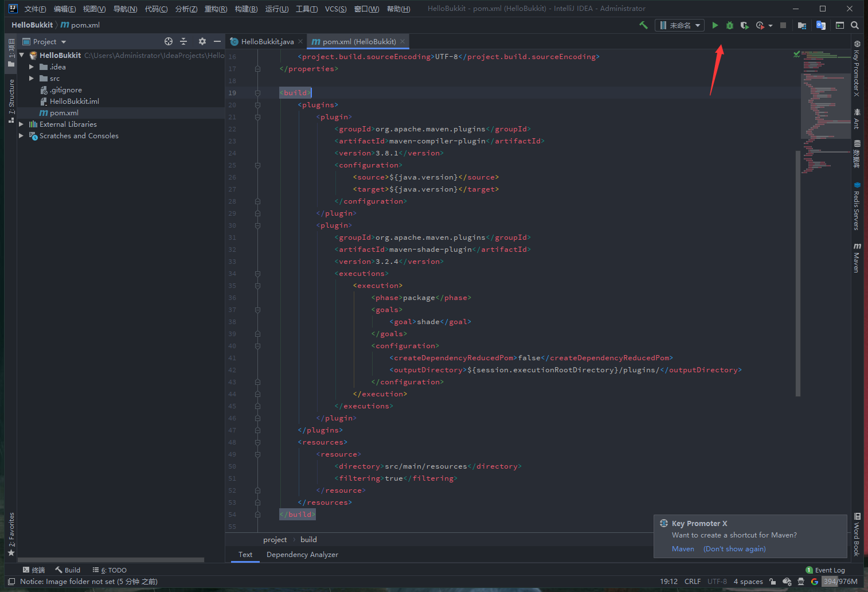Open the Google Translate toolbar icon
This screenshot has width=868, height=592.
point(820,25)
